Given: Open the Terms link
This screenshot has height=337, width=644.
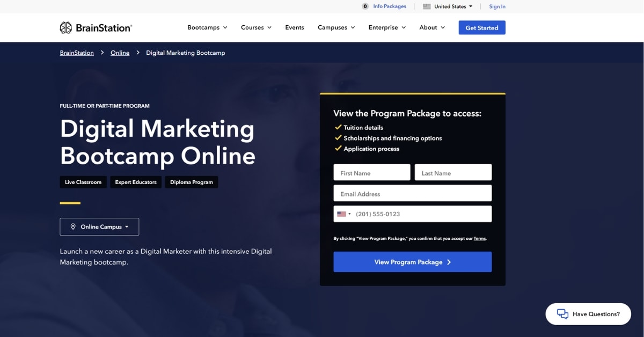Looking at the screenshot, I should pyautogui.click(x=479, y=238).
